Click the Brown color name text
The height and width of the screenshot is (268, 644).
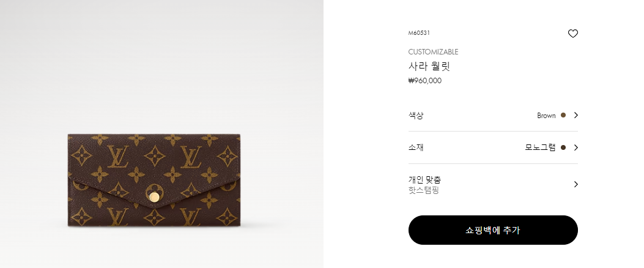(546, 116)
